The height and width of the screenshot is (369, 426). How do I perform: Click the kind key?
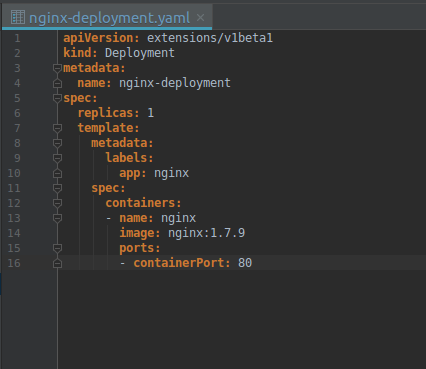point(80,53)
